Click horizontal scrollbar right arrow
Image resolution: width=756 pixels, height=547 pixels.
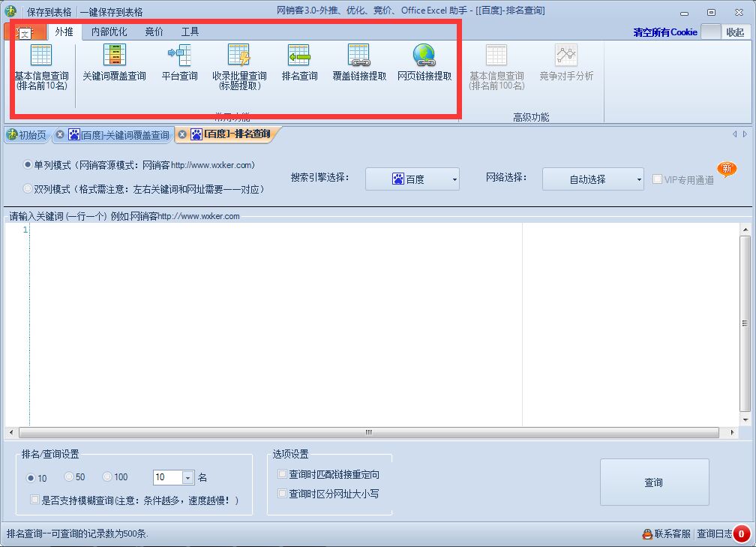732,432
